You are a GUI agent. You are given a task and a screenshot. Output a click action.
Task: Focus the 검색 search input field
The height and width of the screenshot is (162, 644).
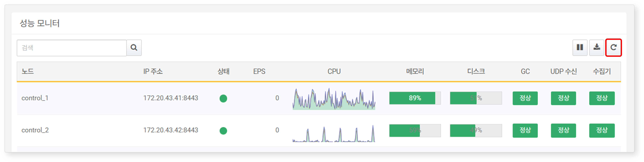pos(72,48)
